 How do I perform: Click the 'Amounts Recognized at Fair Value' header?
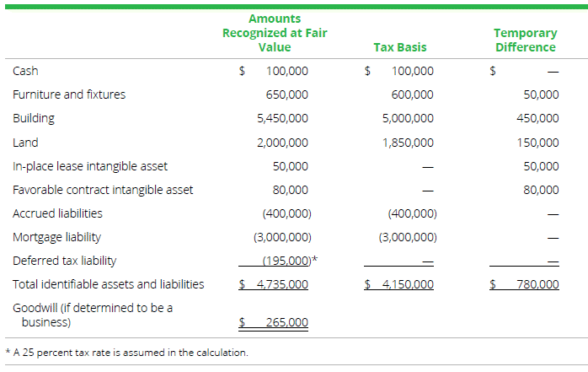(275, 33)
